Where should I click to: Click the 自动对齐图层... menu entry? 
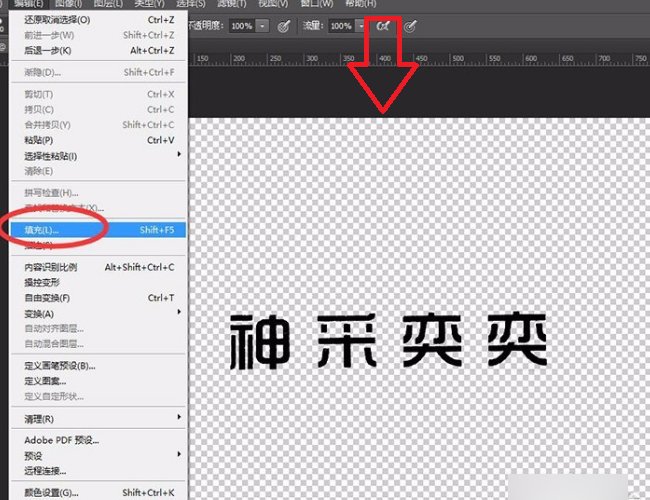click(99, 329)
